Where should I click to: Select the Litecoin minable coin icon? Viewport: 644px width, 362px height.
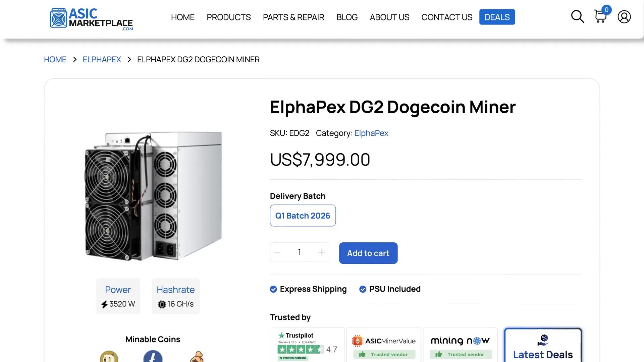coord(154,357)
